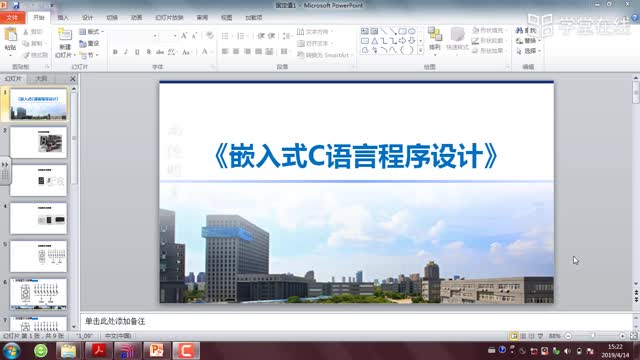Align text right

click(247, 51)
